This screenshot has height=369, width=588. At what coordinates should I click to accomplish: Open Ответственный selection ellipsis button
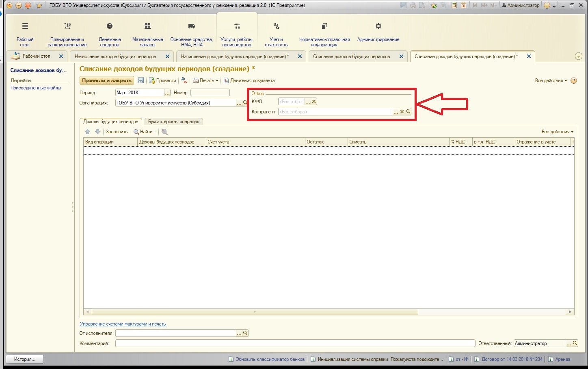tap(569, 343)
